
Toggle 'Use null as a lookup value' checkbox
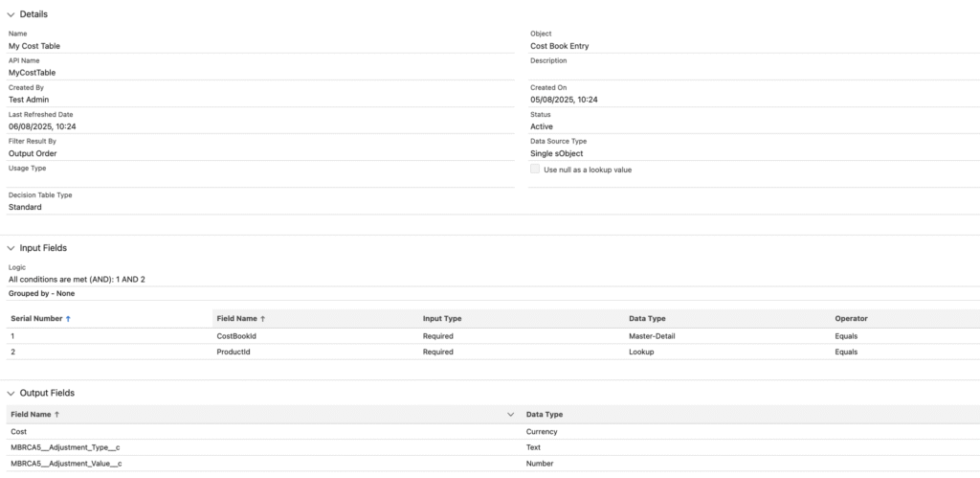[535, 169]
